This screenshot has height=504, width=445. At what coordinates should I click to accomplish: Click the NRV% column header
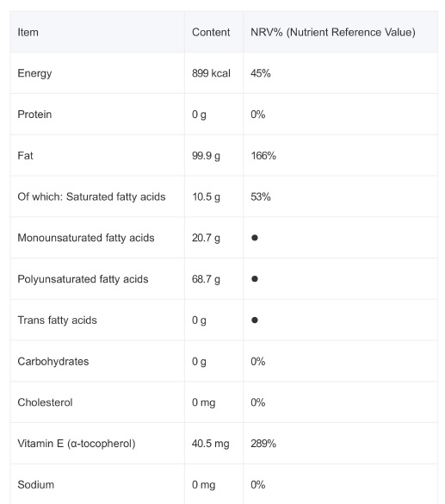point(333,32)
